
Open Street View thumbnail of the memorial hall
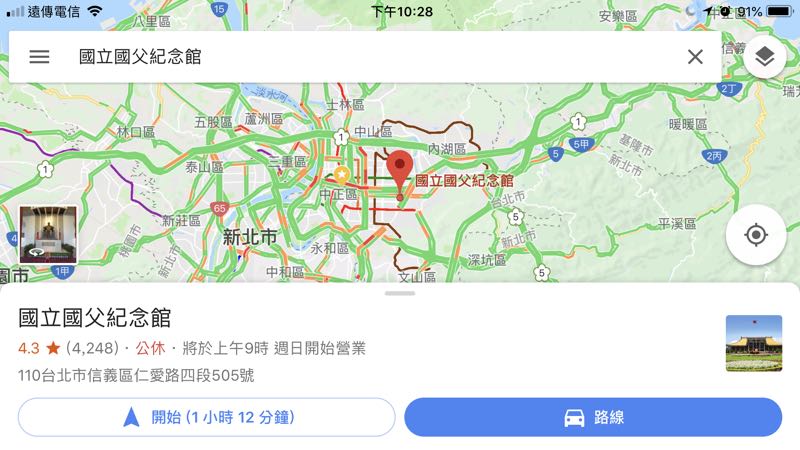tap(48, 235)
